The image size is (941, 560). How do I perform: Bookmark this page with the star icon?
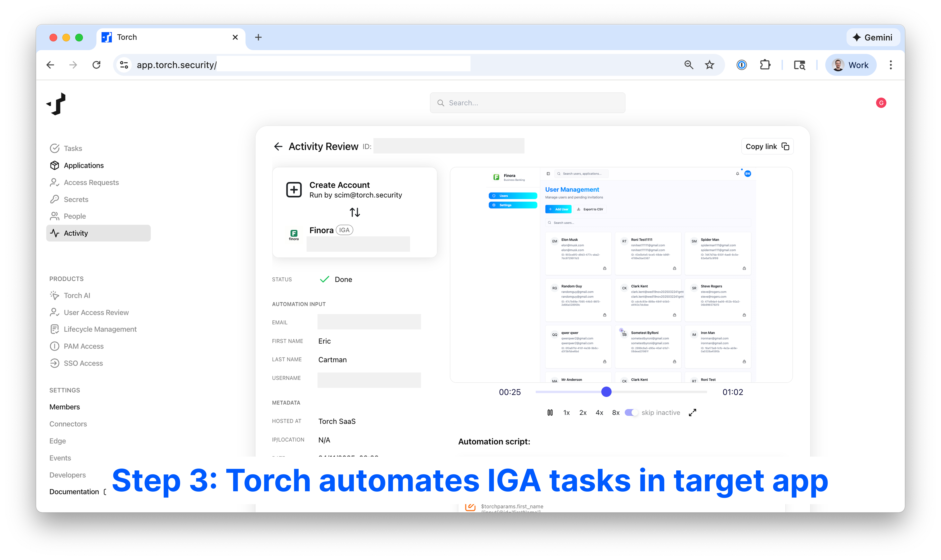coord(709,65)
